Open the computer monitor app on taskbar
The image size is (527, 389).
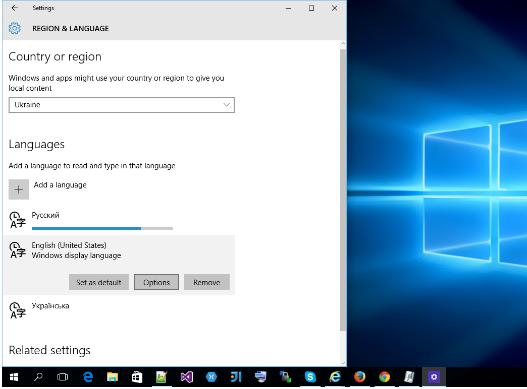(x=260, y=377)
